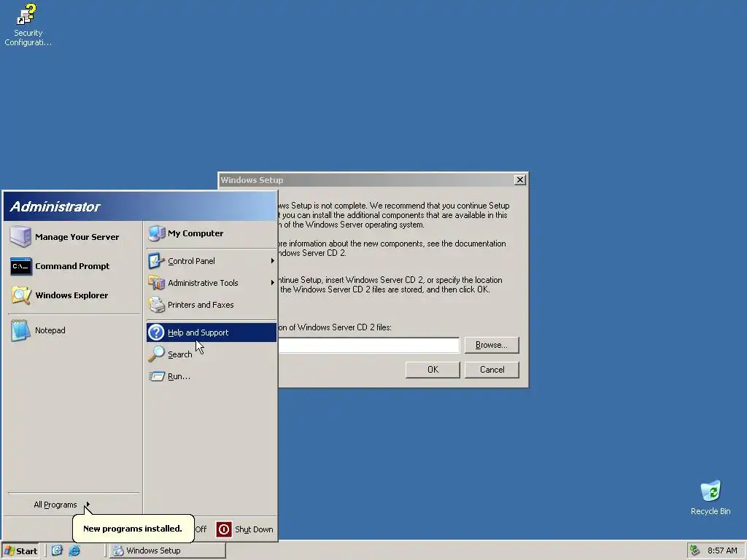The image size is (747, 560).
Task: Open Notepad from the Start menu
Action: coord(50,330)
